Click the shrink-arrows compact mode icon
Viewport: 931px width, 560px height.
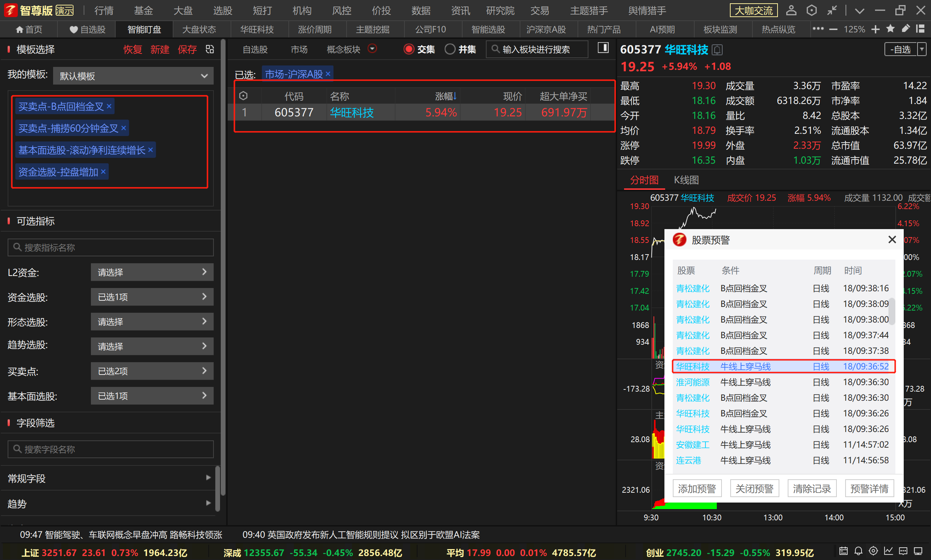click(x=832, y=10)
